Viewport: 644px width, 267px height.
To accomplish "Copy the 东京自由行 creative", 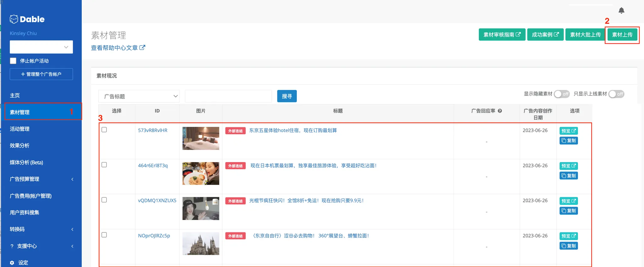I will coord(569,246).
